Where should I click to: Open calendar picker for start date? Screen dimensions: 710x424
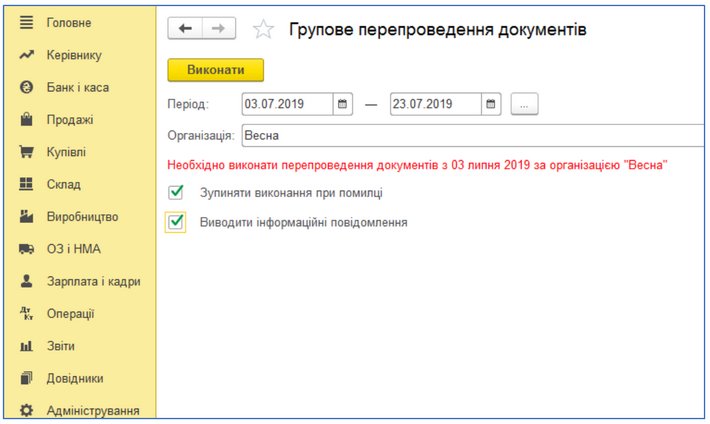(344, 104)
